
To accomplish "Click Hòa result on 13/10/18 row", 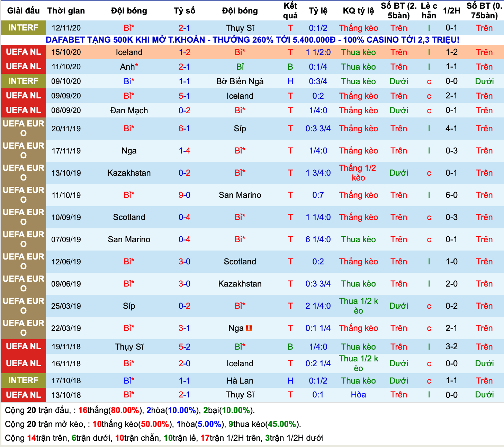I will 358,395.
